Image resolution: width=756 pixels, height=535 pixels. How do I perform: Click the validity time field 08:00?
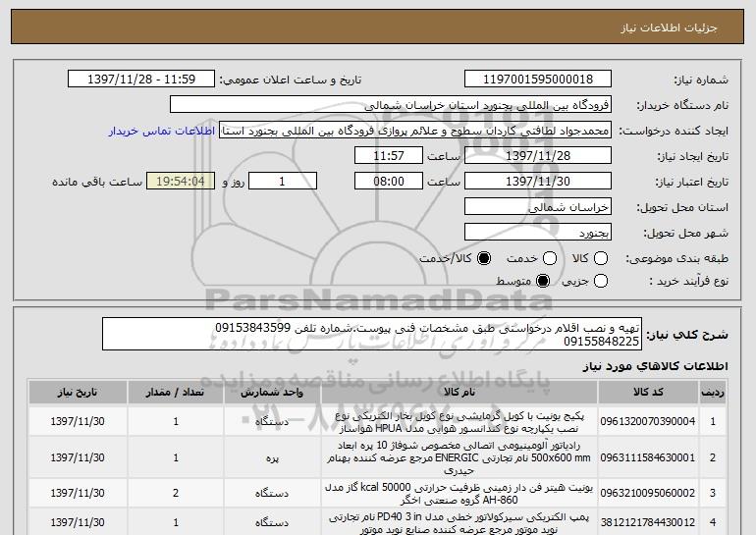(x=389, y=182)
